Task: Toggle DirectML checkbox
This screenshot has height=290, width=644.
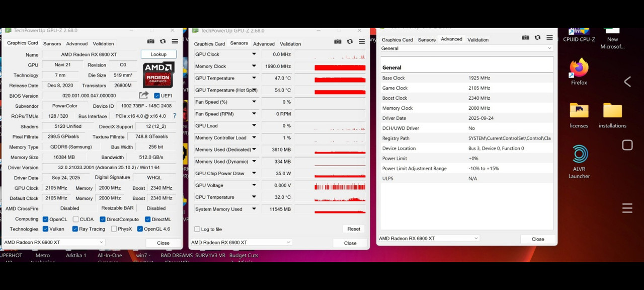Action: coord(147,220)
